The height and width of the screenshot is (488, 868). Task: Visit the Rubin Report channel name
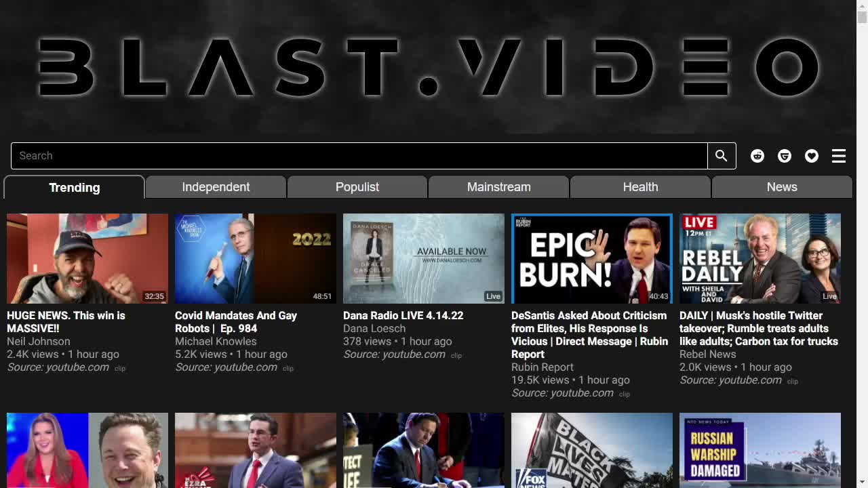542,367
